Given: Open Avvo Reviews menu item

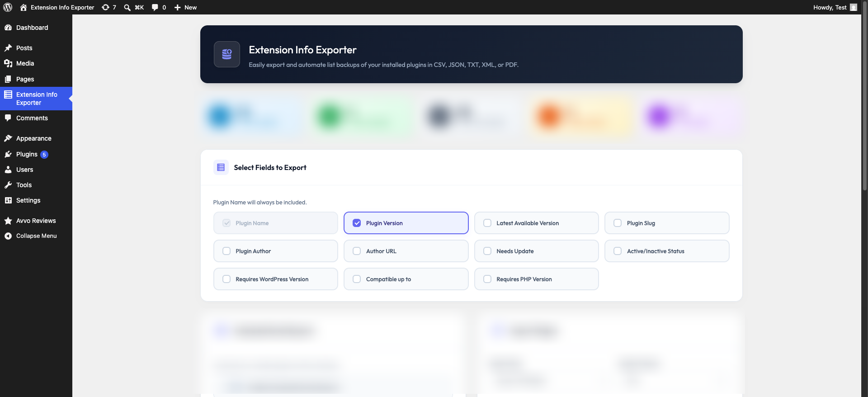Looking at the screenshot, I should point(36,221).
